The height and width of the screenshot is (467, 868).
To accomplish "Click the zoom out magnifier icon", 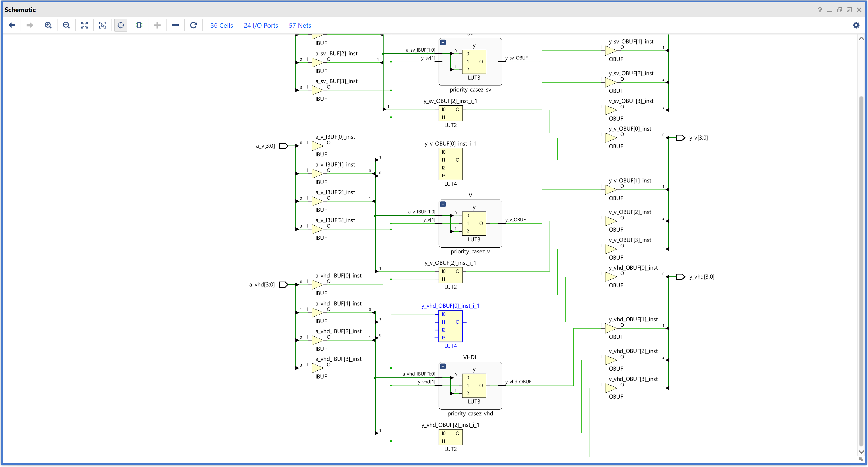I will click(66, 25).
